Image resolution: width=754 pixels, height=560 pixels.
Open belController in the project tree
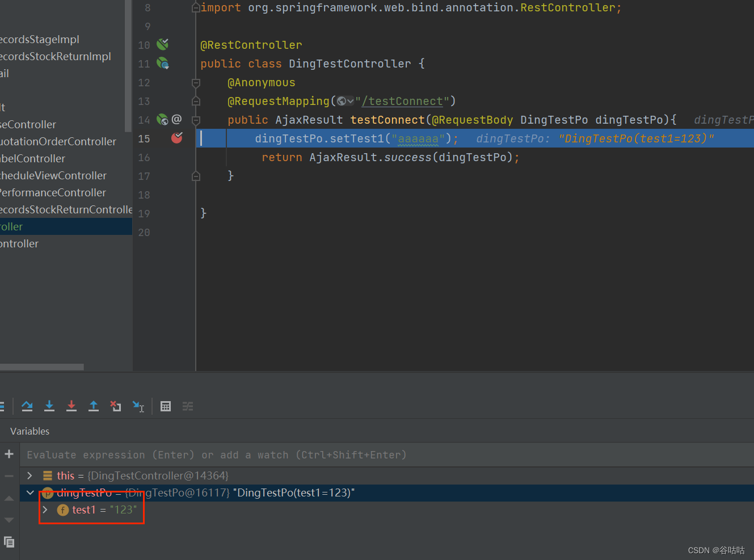pyautogui.click(x=32, y=158)
